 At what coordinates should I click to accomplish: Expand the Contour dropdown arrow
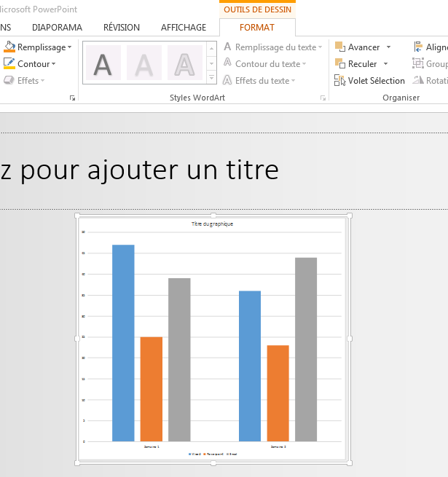click(x=54, y=64)
